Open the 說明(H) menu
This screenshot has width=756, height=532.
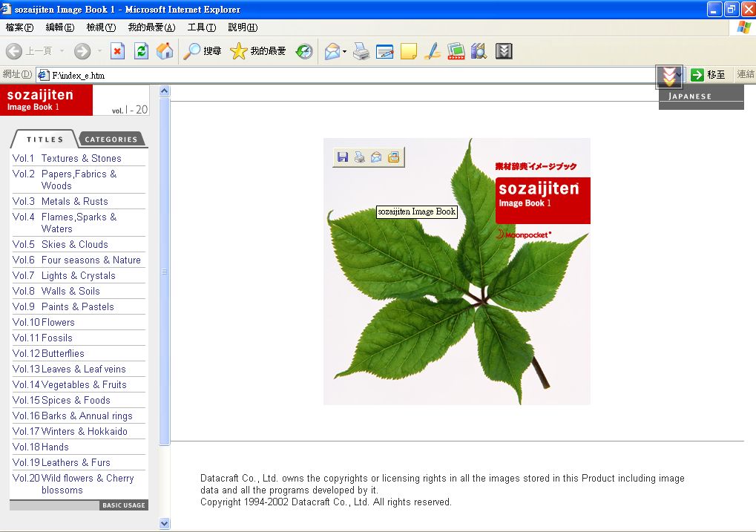click(x=243, y=27)
